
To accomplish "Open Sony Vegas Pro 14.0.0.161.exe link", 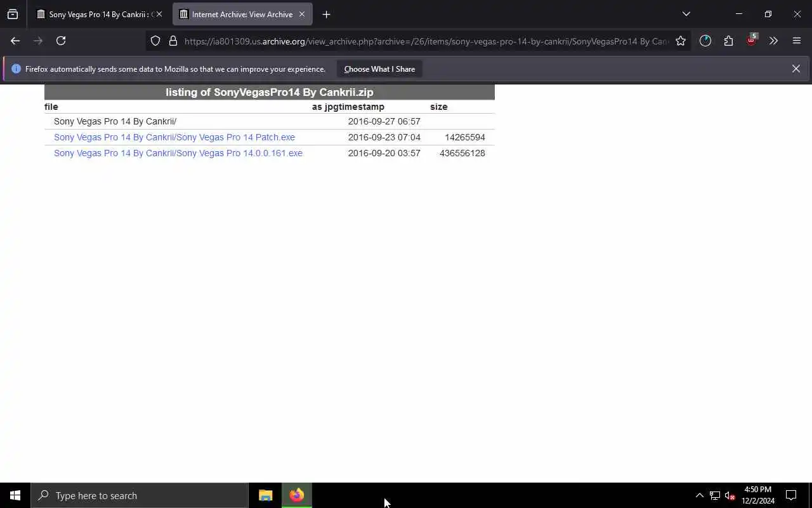I will pyautogui.click(x=178, y=153).
